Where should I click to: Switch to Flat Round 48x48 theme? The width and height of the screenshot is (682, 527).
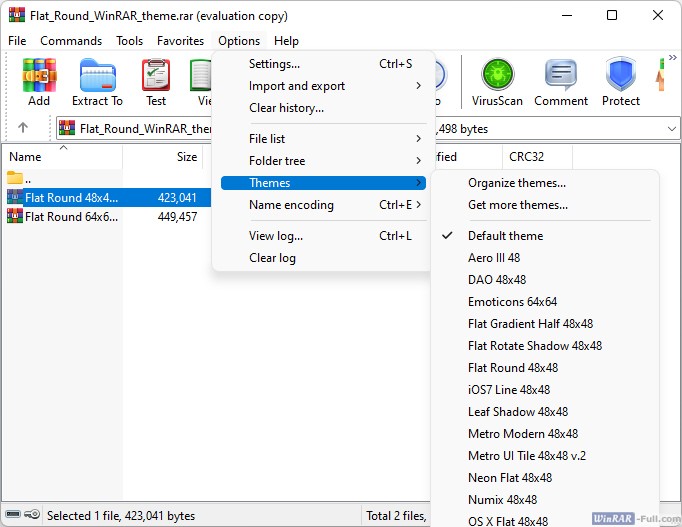click(512, 368)
